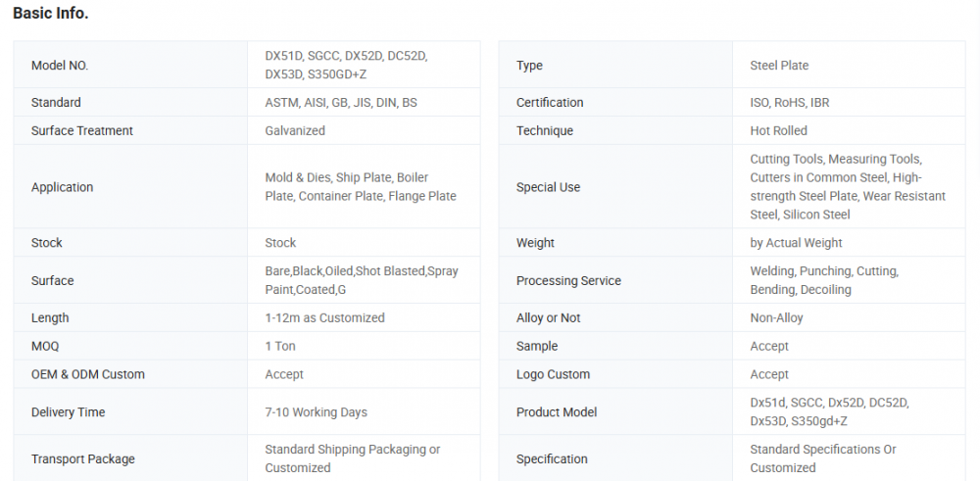Select the "Galvanized" surface treatment value
This screenshot has height=481, width=980.
click(295, 130)
